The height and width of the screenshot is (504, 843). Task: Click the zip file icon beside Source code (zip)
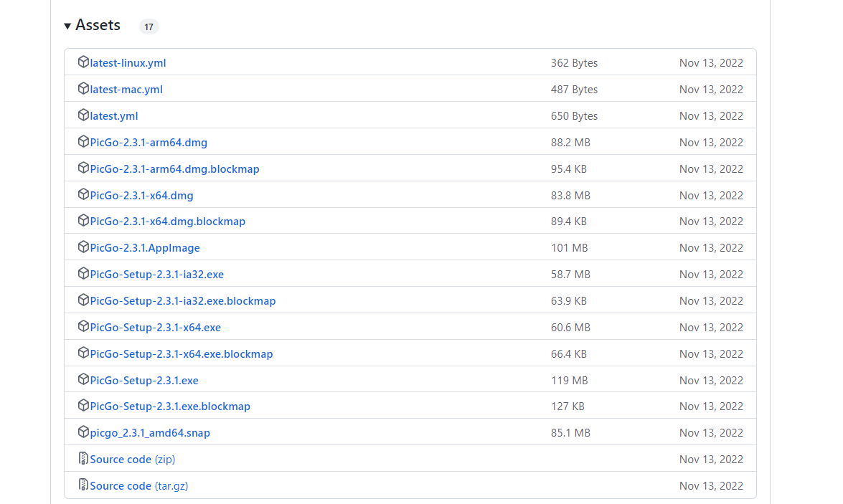click(83, 458)
